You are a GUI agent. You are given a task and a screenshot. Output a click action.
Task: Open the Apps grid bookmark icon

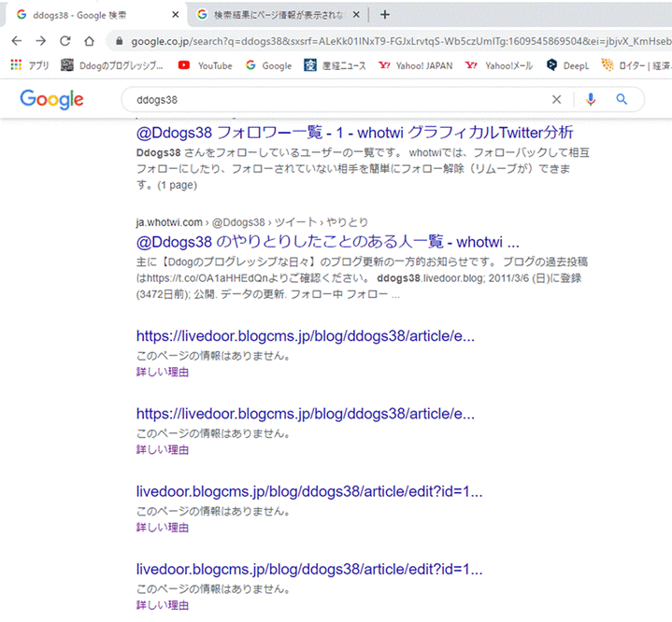coord(16,65)
